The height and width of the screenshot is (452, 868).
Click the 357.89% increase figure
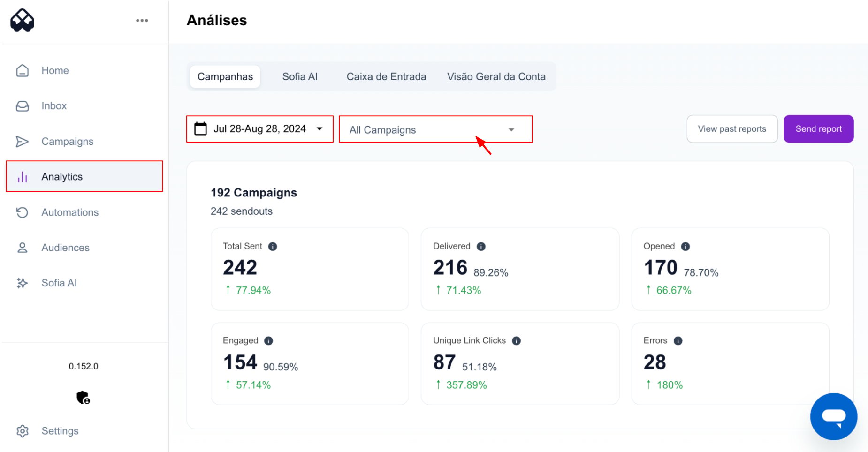pyautogui.click(x=466, y=385)
